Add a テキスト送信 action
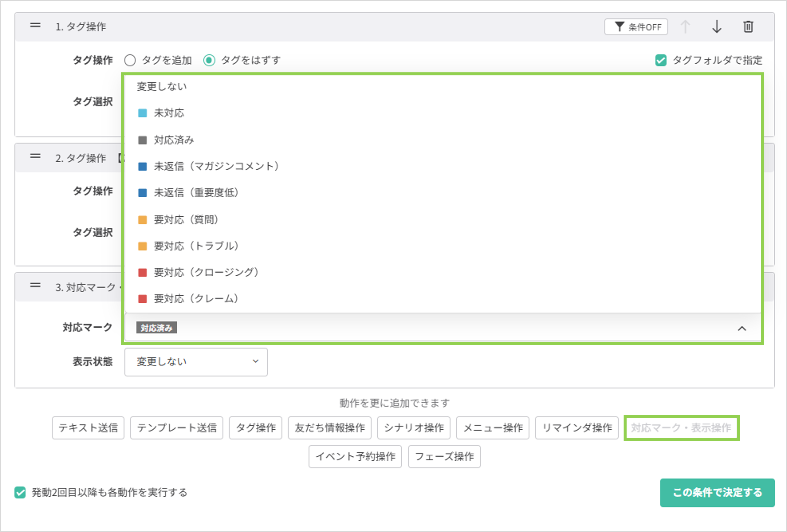This screenshot has width=787, height=532. coord(88,428)
